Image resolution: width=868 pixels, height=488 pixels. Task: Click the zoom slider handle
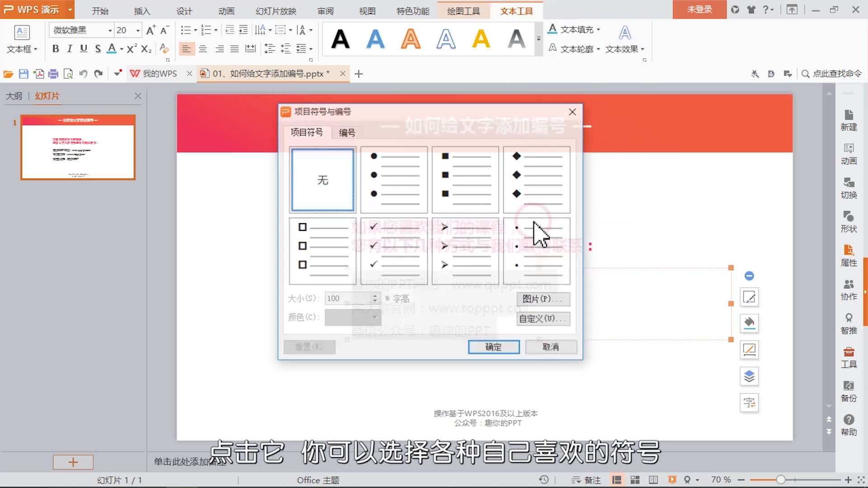point(781,479)
